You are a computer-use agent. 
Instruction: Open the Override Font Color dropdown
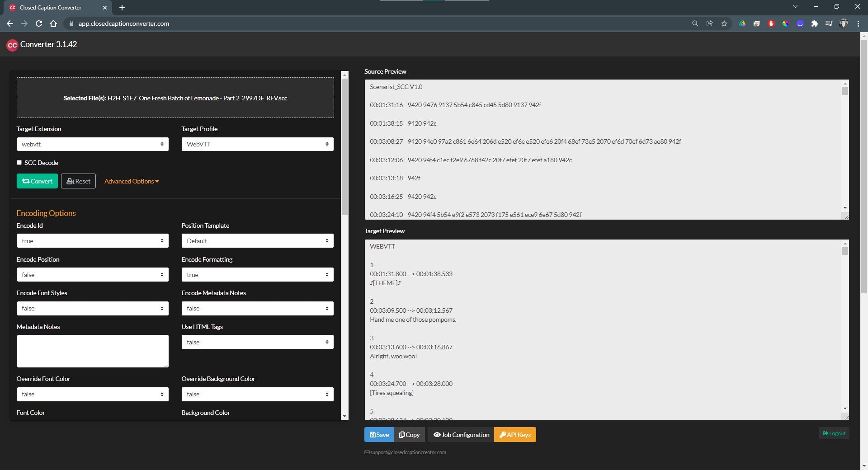tap(93, 394)
